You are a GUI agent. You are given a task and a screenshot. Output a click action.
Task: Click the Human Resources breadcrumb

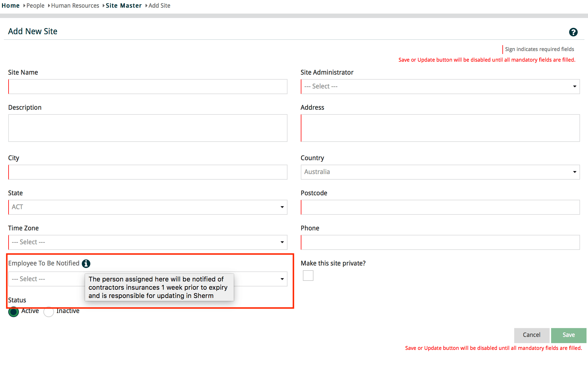pos(75,6)
